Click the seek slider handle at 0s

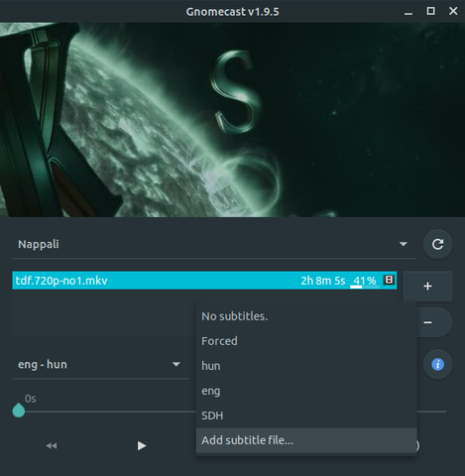(19, 411)
